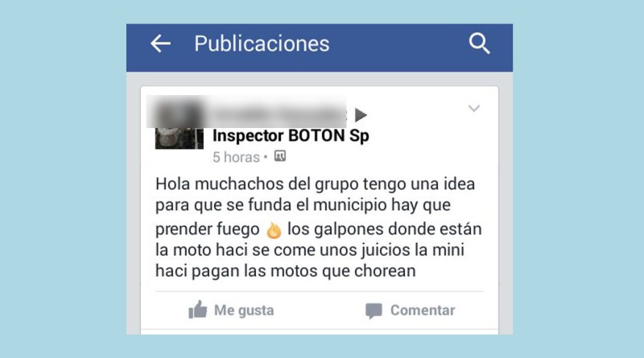Open the author's profile picture thumbnail
This screenshot has width=644, height=358.
[179, 123]
